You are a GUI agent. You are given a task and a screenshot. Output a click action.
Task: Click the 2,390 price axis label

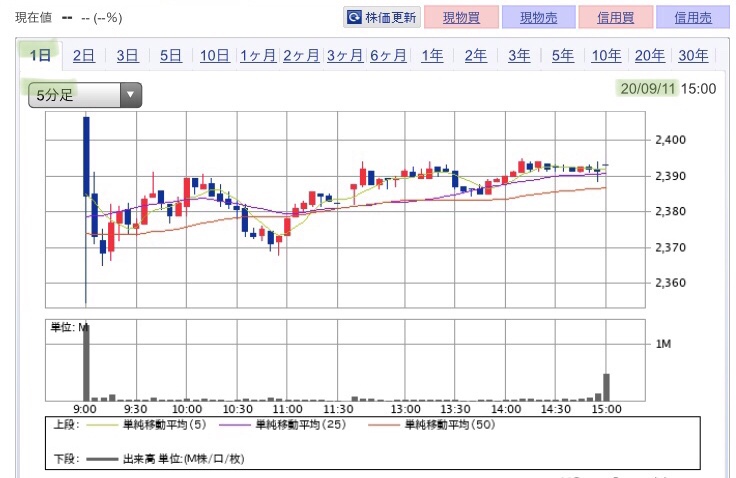tap(670, 176)
